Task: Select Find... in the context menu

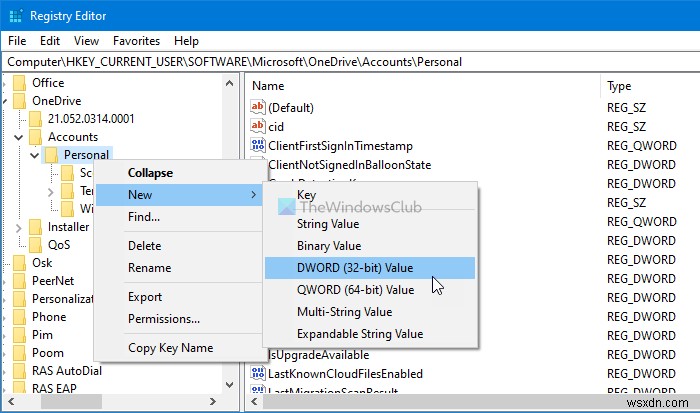Action: [179, 217]
